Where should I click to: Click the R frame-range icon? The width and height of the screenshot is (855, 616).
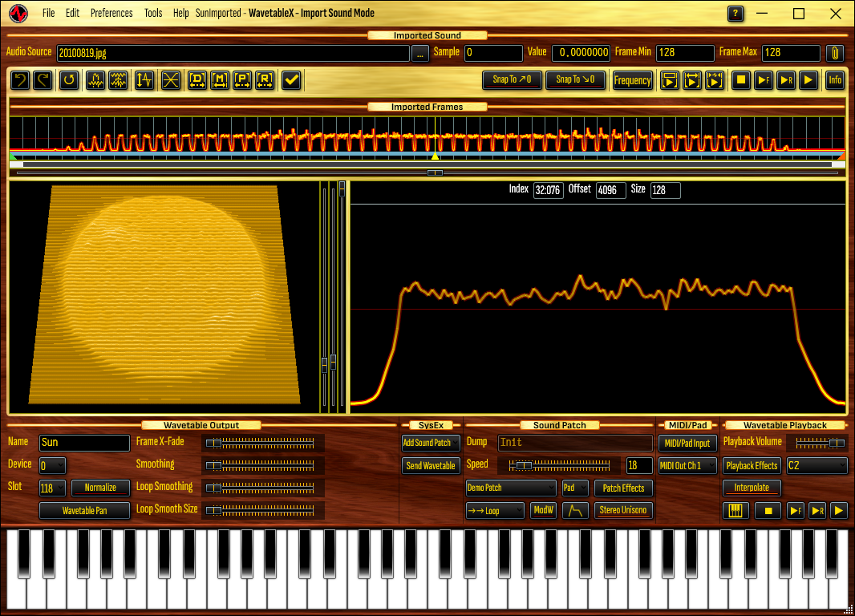pos(265,80)
